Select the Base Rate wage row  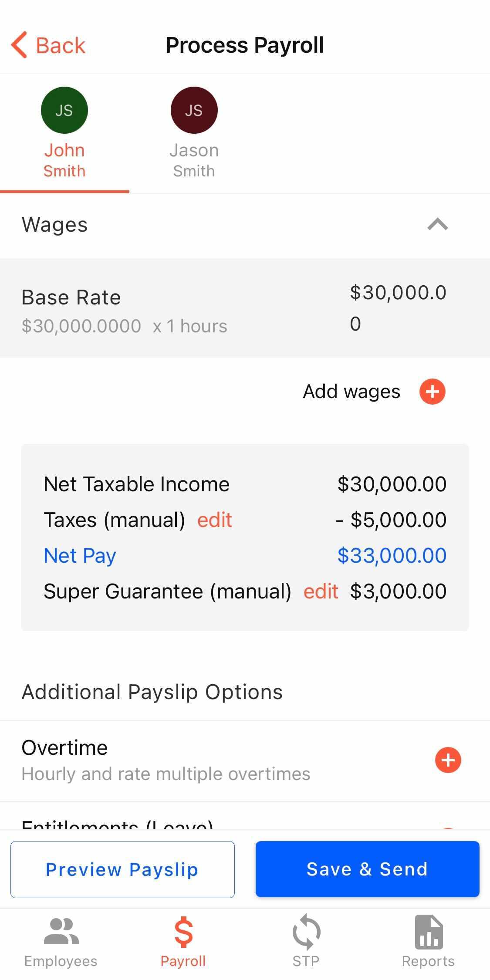coord(174,307)
